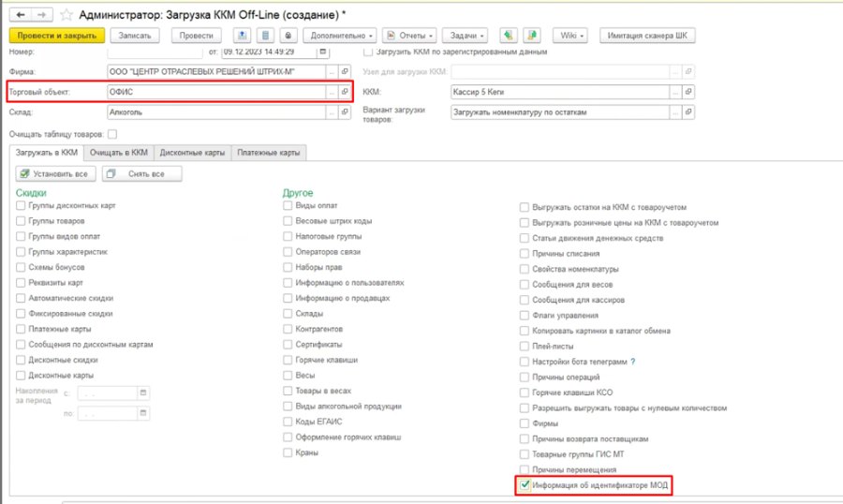This screenshot has height=504, width=843.
Task: Open Торговый объект ОФИС record icon
Action: [x=345, y=92]
